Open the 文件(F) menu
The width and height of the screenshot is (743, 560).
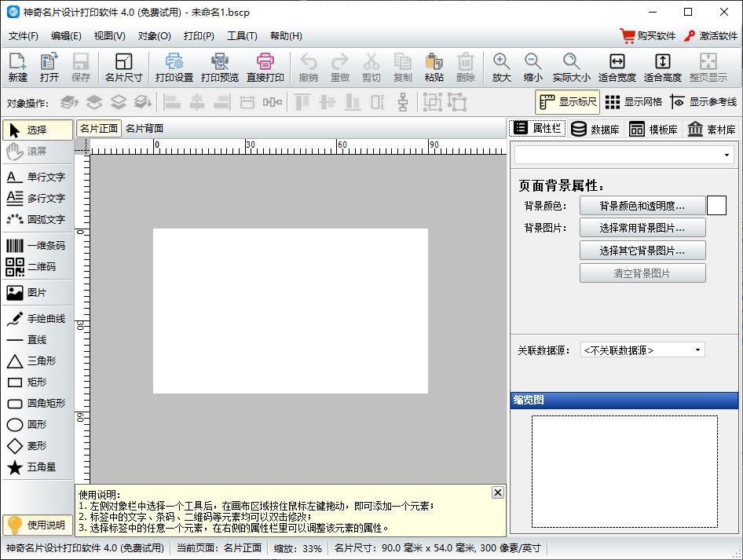pyautogui.click(x=24, y=36)
